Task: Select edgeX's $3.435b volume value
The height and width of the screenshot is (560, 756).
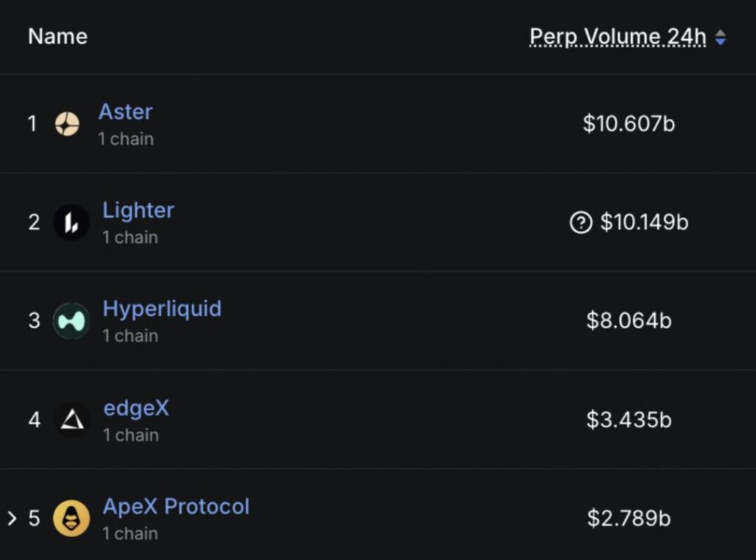Action: point(628,420)
